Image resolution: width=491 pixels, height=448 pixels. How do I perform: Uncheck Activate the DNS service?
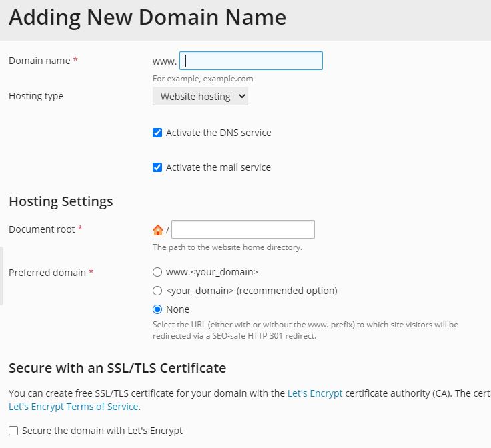157,133
